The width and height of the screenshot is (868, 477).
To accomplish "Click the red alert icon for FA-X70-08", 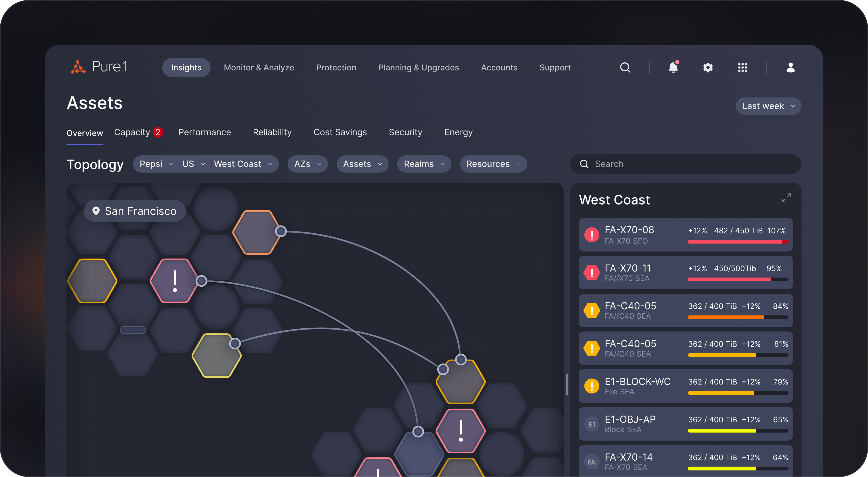I will [592, 235].
